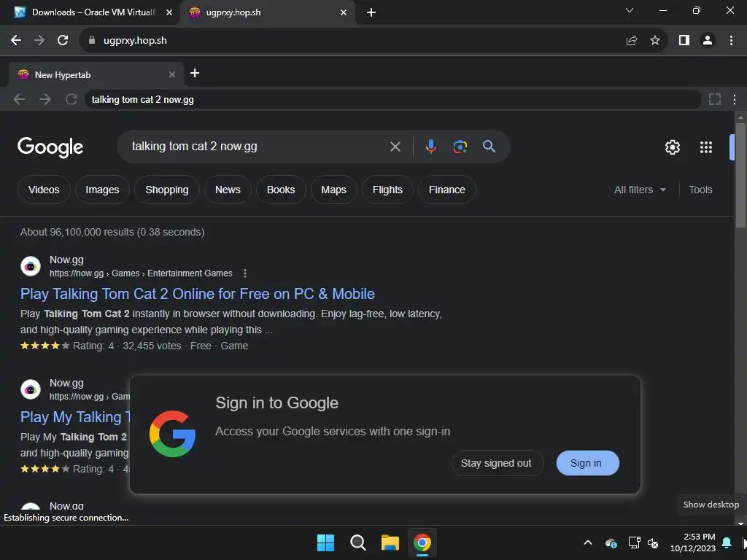Select the New Hypertab inner tab
The image size is (747, 560).
pyautogui.click(x=96, y=75)
